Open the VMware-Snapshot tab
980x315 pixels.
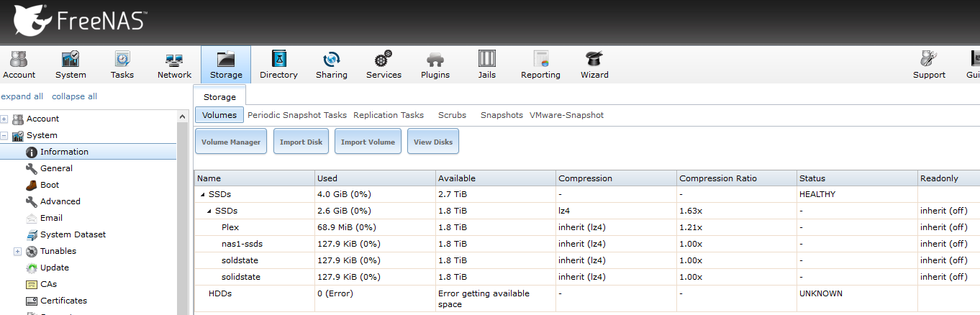click(567, 115)
